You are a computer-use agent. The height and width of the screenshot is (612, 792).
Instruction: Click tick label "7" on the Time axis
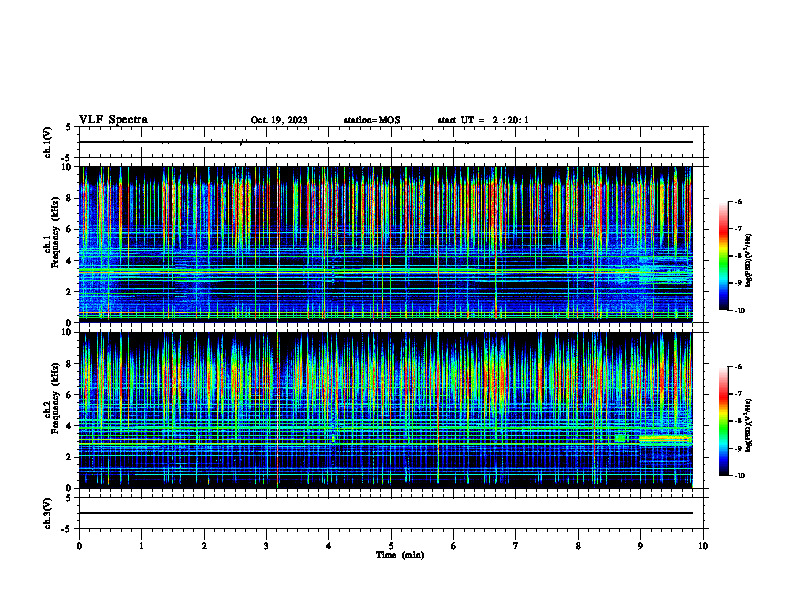tap(516, 546)
